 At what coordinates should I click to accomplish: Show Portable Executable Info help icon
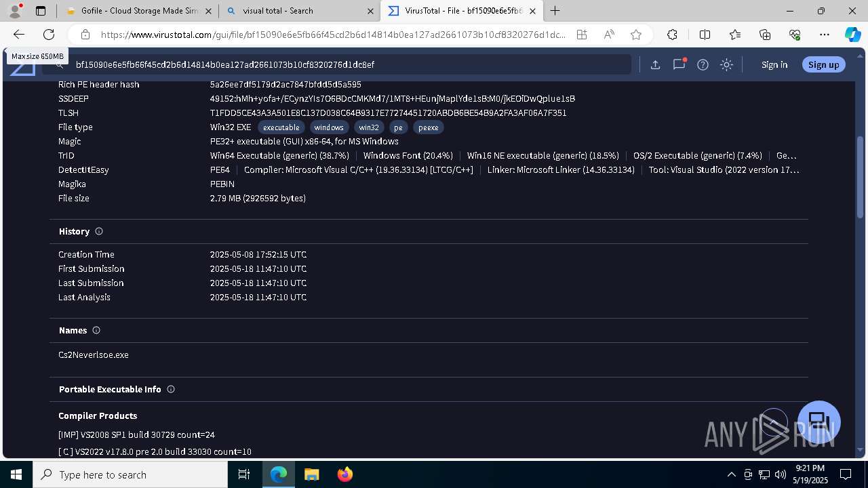[171, 389]
